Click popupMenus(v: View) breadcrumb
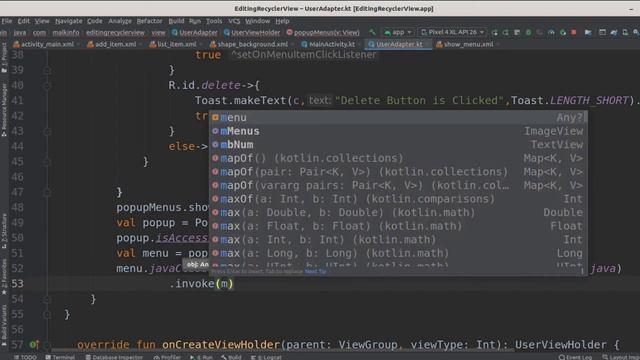The image size is (640, 360). tap(323, 32)
